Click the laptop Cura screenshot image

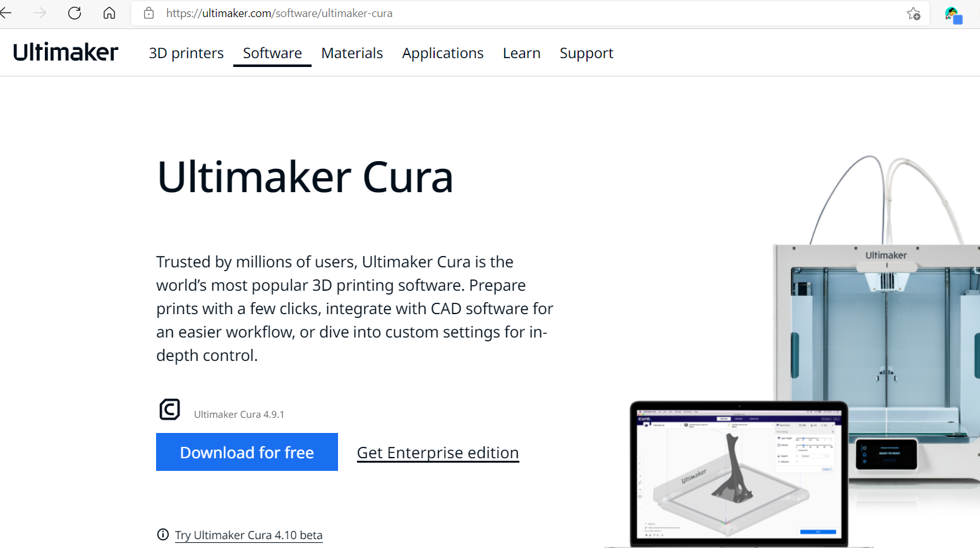[739, 474]
